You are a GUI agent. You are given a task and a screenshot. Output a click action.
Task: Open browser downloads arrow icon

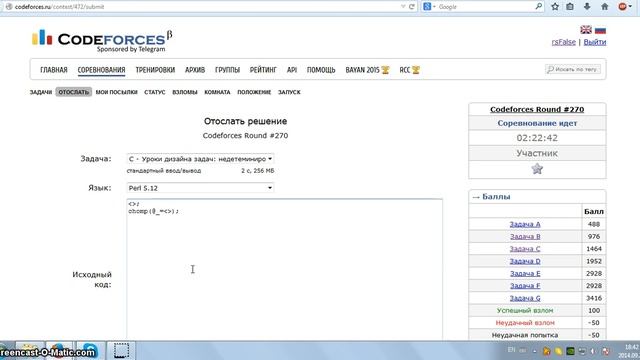point(587,7)
